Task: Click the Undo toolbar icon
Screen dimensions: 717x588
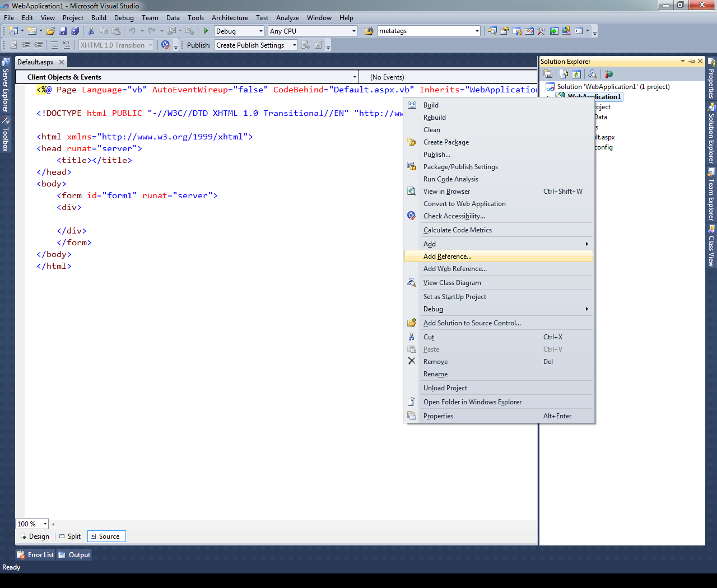Action: pyautogui.click(x=132, y=31)
